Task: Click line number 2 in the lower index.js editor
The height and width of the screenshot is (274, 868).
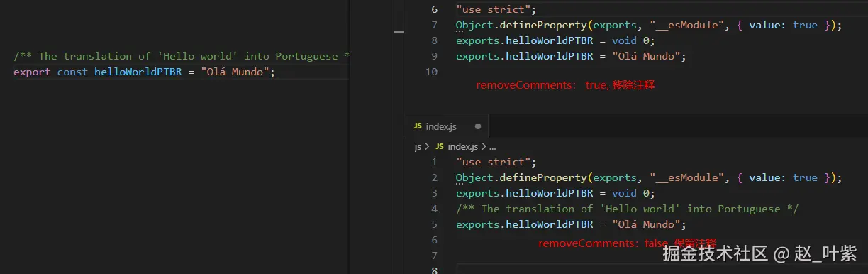Action: [435, 177]
